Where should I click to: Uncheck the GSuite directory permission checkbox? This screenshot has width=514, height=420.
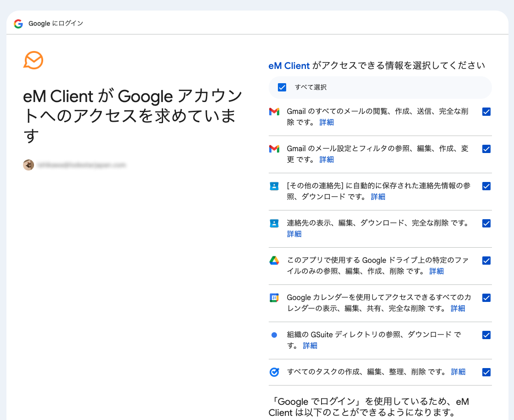(486, 335)
